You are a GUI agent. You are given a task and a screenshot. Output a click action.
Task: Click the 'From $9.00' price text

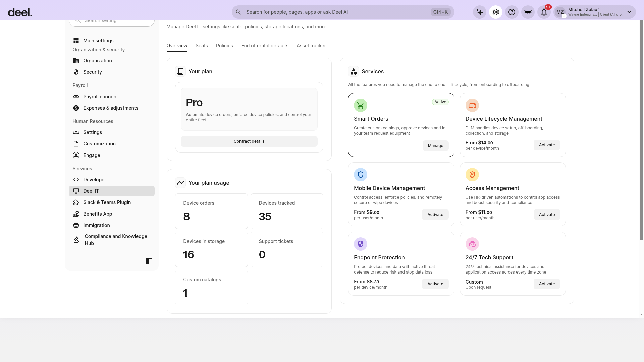point(366,212)
